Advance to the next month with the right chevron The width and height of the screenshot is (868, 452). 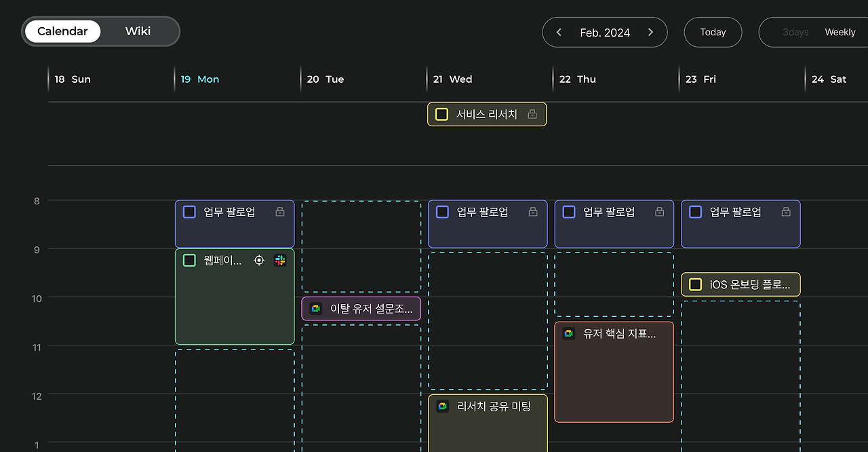[650, 32]
